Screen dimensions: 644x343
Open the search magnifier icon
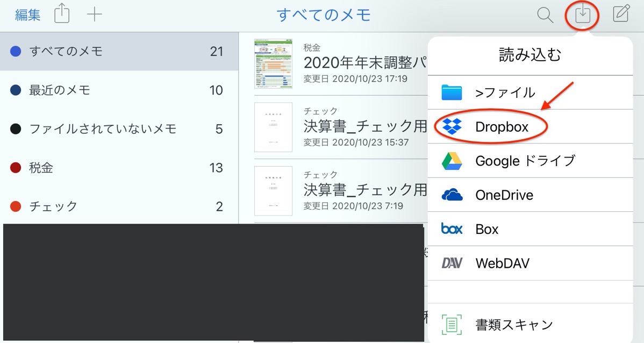pos(545,15)
